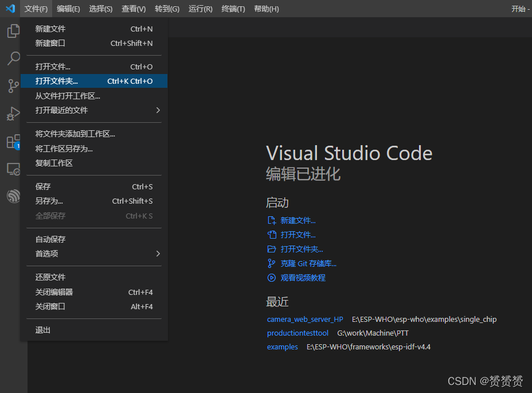The image size is (532, 393).
Task: Open the Extensions icon with badge
Action: pos(14,142)
